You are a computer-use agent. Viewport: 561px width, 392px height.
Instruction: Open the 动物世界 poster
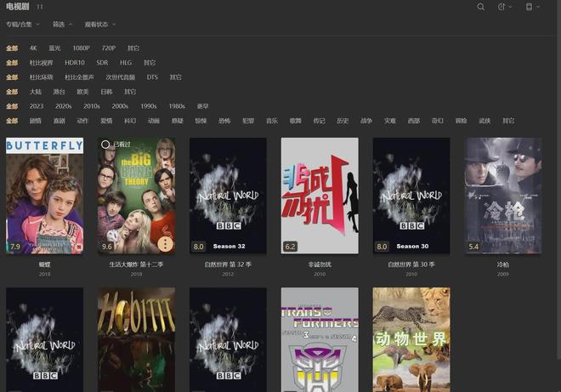pos(411,340)
